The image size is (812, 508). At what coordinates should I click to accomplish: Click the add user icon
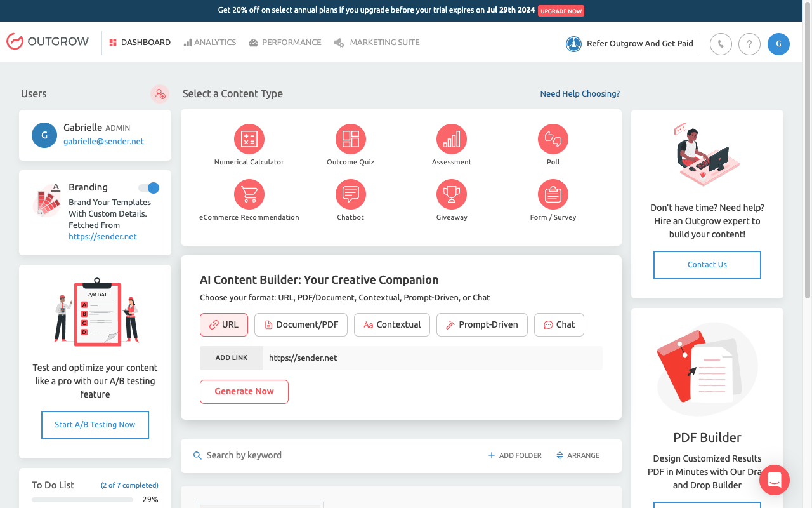click(x=160, y=94)
